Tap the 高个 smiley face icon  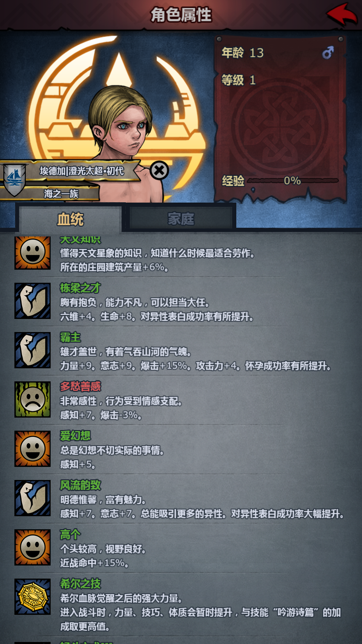point(33,547)
